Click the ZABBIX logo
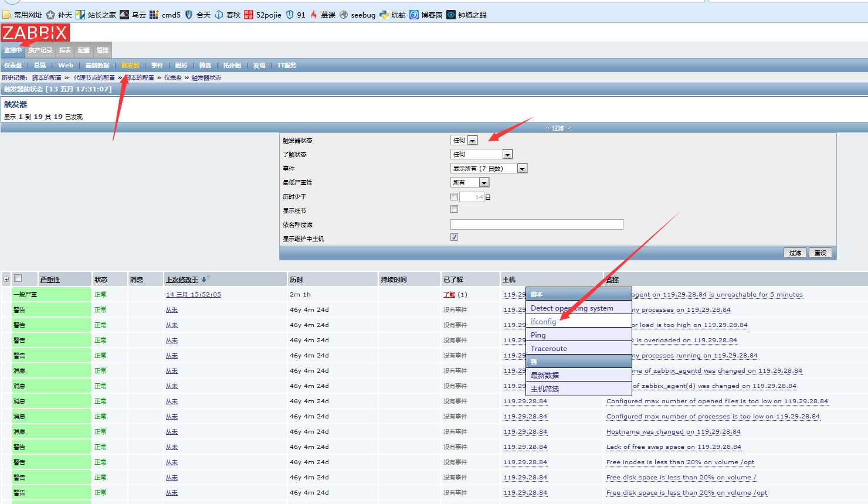Viewport: 868px width, 504px height. [35, 33]
